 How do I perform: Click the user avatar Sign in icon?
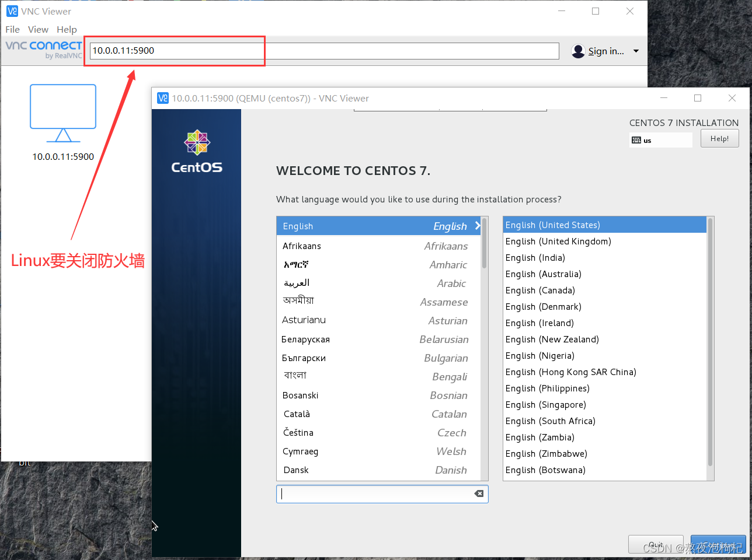578,51
